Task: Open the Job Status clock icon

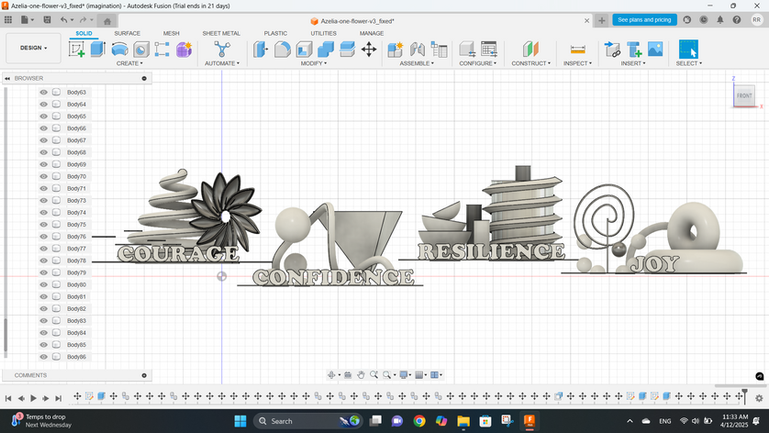Action: coord(703,20)
